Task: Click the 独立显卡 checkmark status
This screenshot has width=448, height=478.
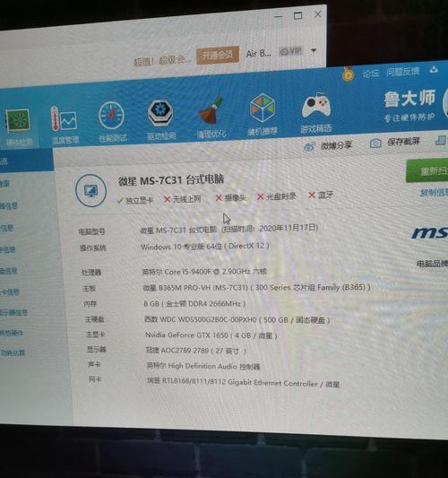Action: (x=134, y=200)
